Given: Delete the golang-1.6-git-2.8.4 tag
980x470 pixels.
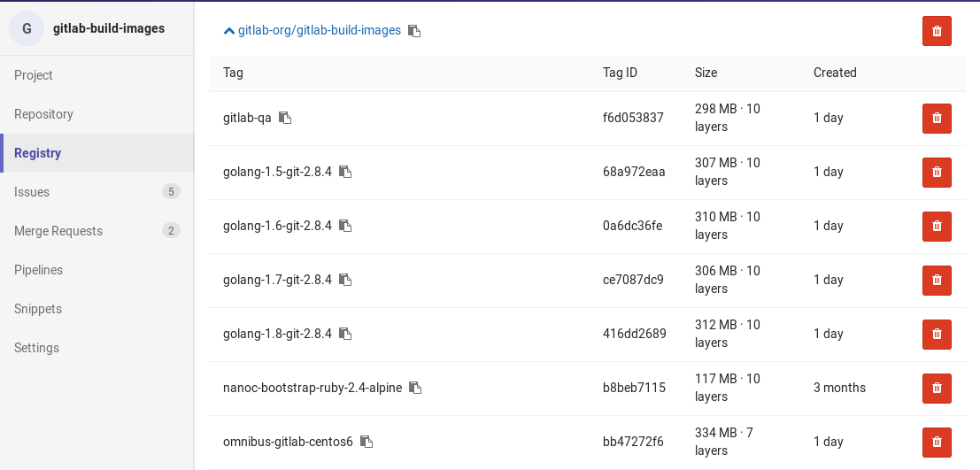Looking at the screenshot, I should tap(937, 227).
